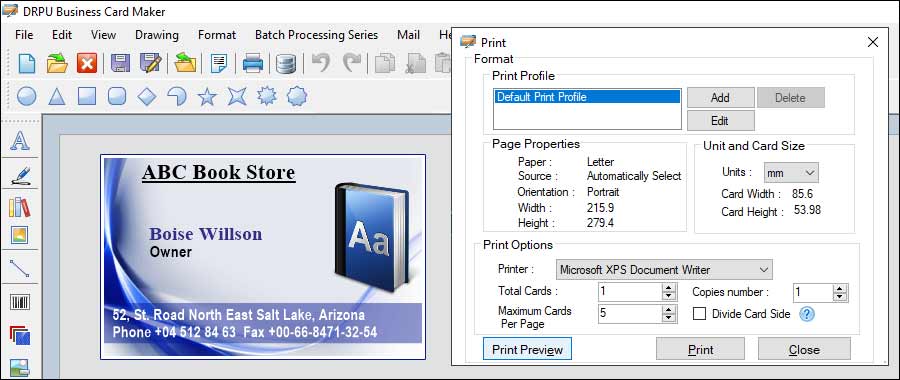900x380 pixels.
Task: Select the four-point star shape tool
Action: click(237, 96)
